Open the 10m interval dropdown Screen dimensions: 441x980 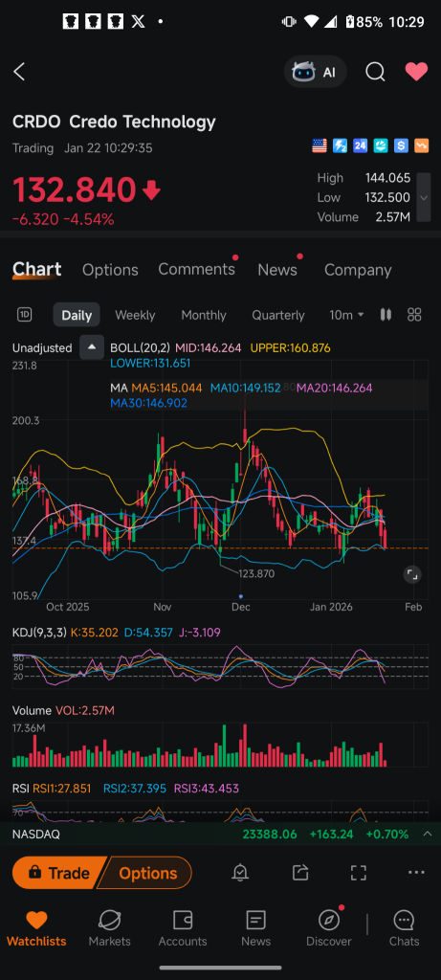coord(346,315)
